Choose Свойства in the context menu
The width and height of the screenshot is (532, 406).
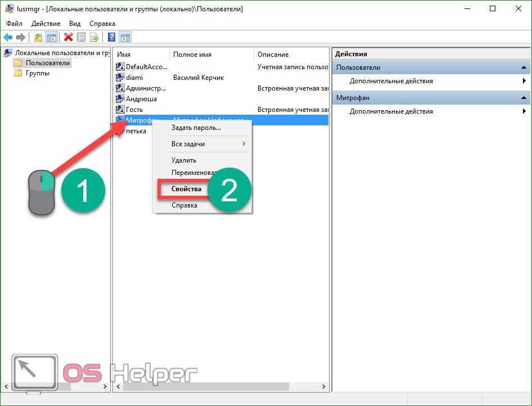(186, 189)
